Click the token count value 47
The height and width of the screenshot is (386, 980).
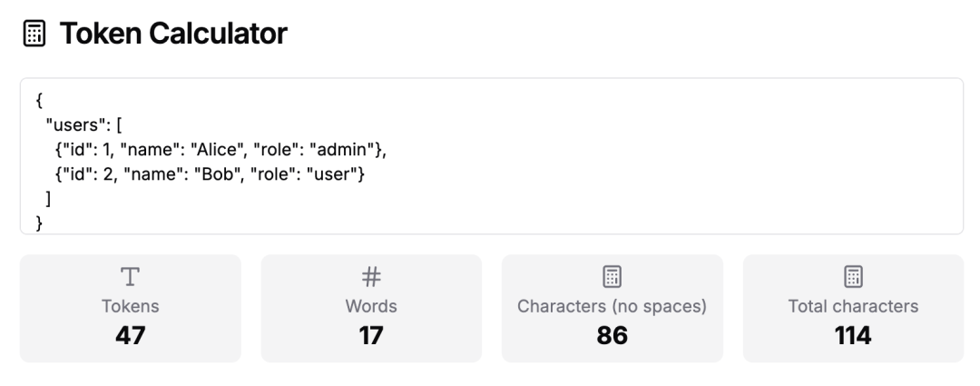131,336
